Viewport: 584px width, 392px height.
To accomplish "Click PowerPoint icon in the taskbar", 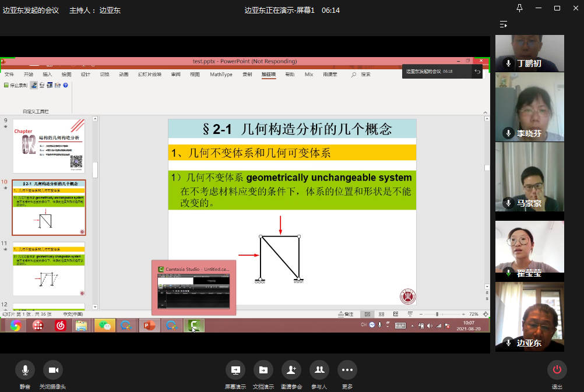I will tap(149, 326).
